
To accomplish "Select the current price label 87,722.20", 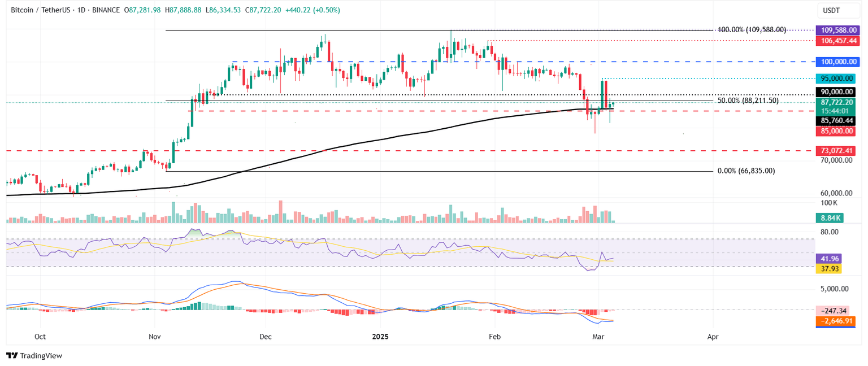I will (x=838, y=103).
